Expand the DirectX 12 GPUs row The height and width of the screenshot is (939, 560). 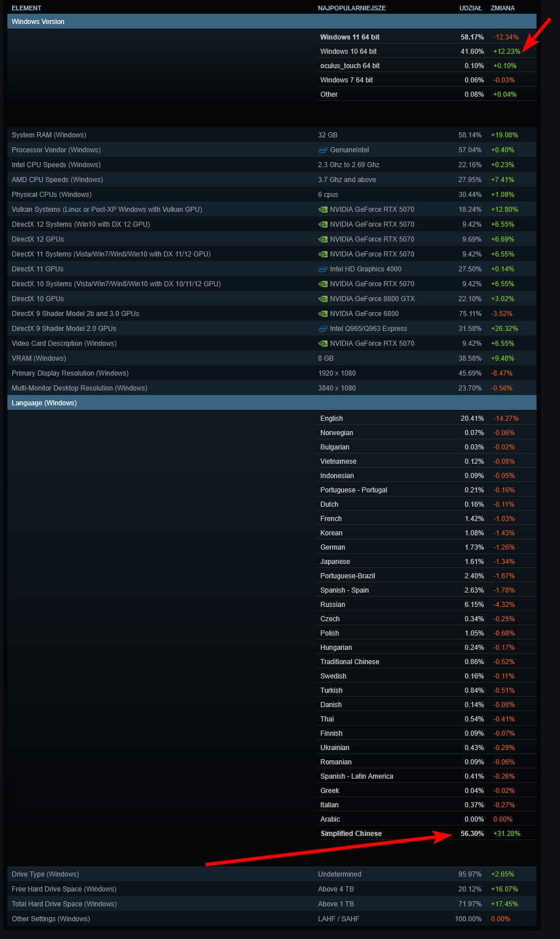click(x=272, y=239)
